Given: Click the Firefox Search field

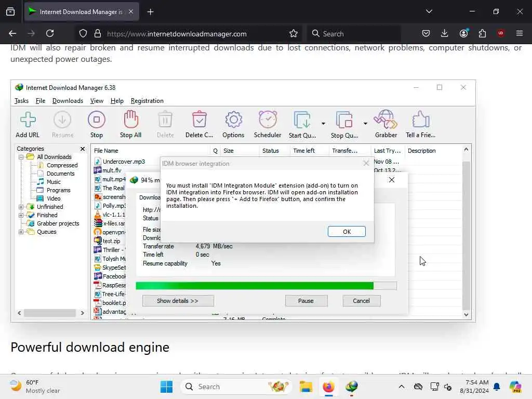Looking at the screenshot, I should click(354, 34).
